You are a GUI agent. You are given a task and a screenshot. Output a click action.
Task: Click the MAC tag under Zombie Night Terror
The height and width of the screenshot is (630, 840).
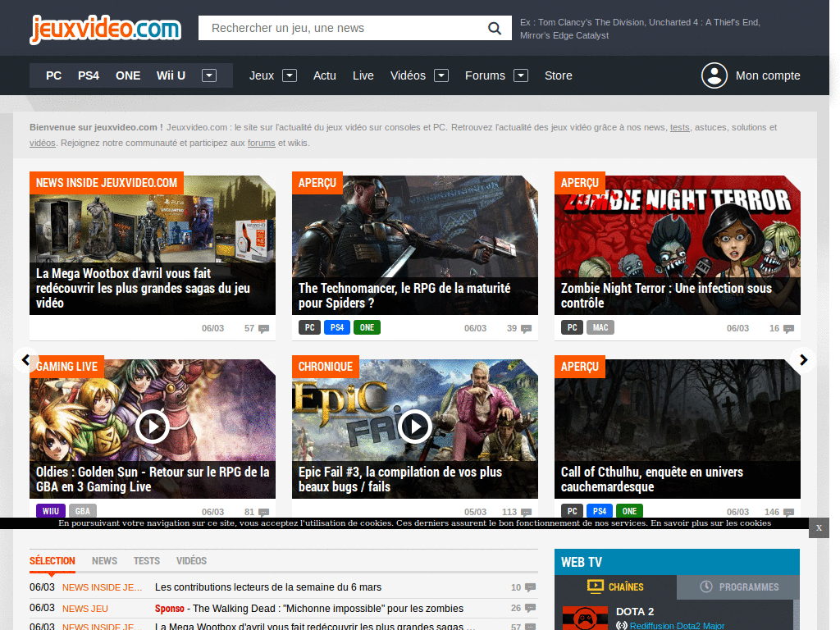coord(600,327)
